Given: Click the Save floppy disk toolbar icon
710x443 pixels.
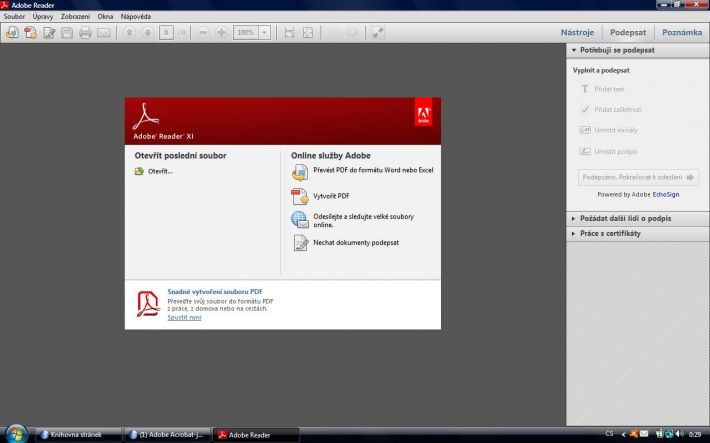Looking at the screenshot, I should pos(67,33).
